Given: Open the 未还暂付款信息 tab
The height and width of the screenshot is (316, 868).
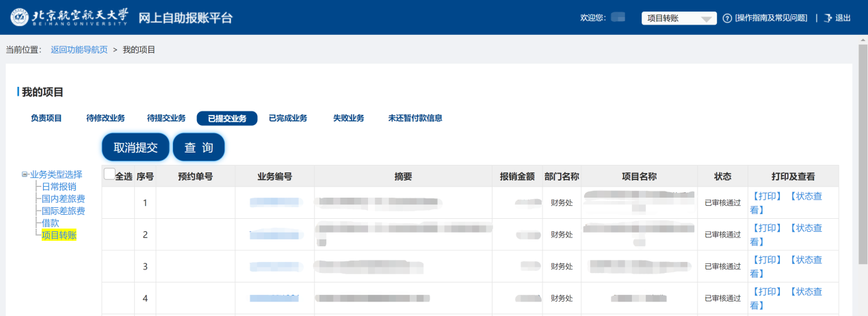Looking at the screenshot, I should [x=415, y=118].
